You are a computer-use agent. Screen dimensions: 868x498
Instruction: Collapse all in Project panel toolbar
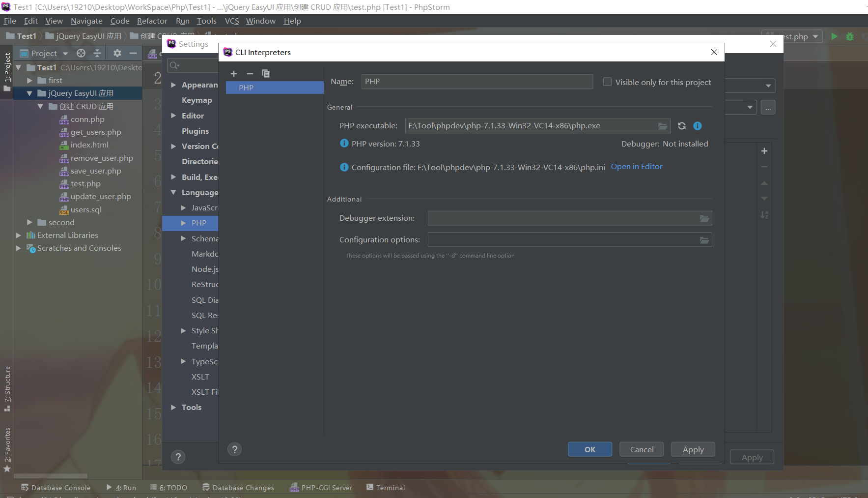coord(97,53)
